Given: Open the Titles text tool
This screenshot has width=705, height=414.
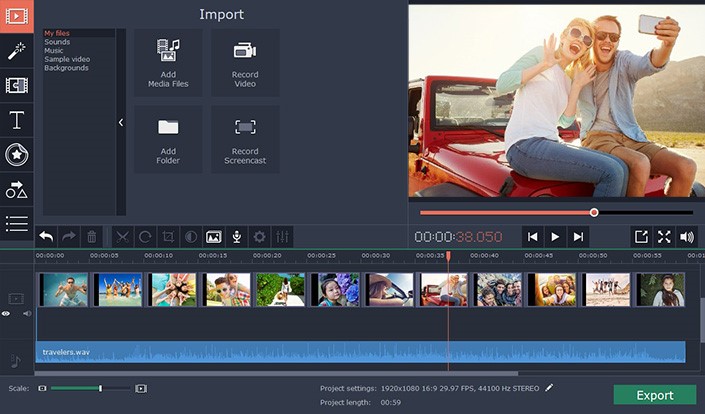Looking at the screenshot, I should (x=16, y=120).
